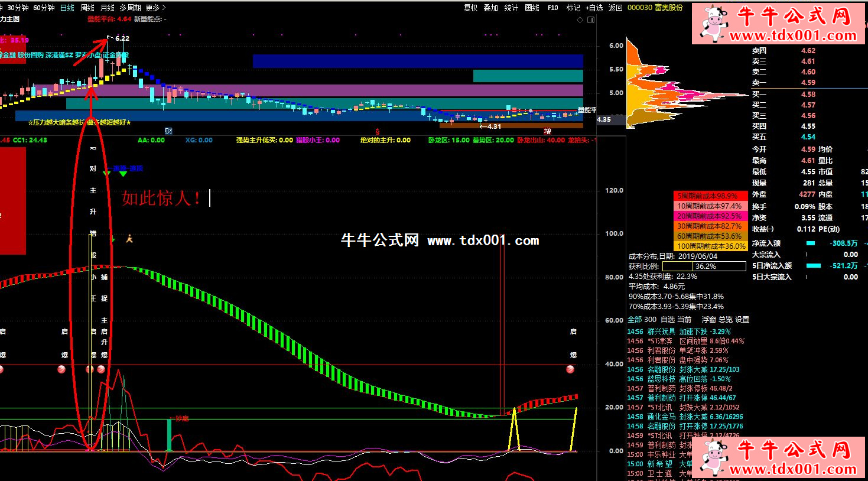This screenshot has width=868, height=481.
Task: Open the 复权 price adjustment option
Action: click(471, 8)
